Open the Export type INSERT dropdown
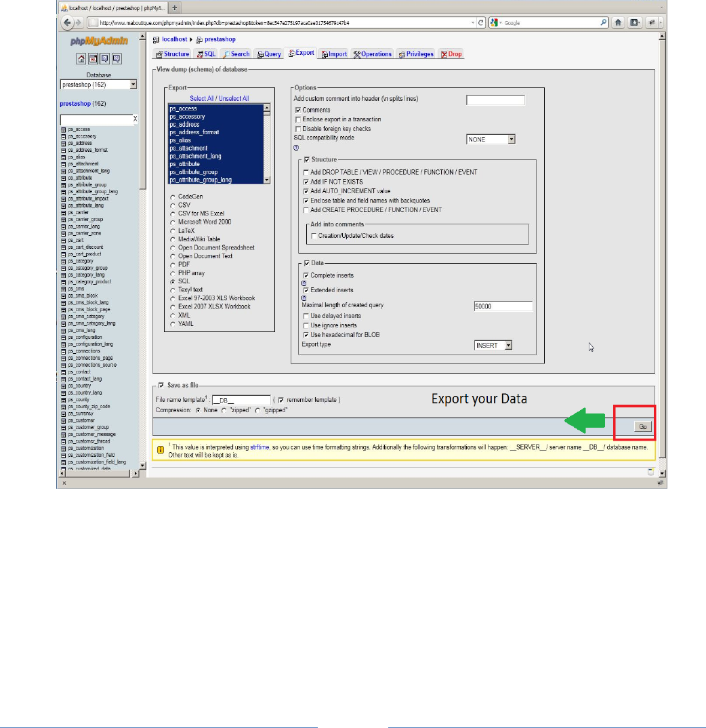This screenshot has width=706, height=728. coord(493,346)
